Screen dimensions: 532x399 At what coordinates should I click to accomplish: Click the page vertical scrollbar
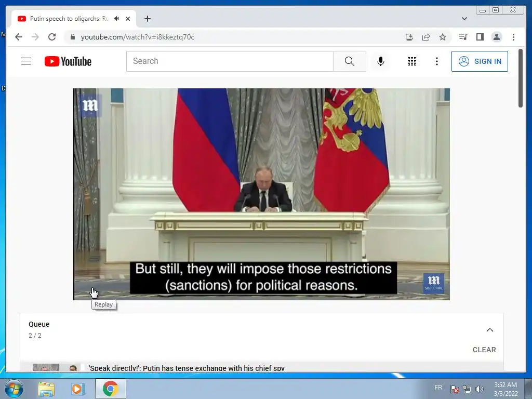(521, 78)
